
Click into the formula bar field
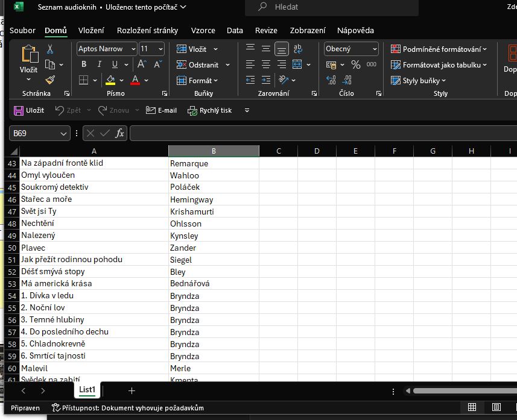[323, 133]
